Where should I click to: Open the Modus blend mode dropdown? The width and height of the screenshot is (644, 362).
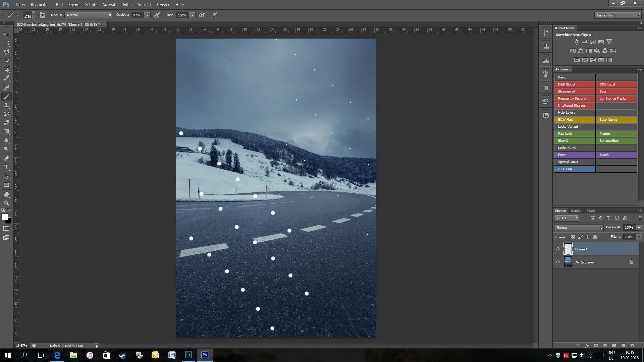(x=89, y=15)
